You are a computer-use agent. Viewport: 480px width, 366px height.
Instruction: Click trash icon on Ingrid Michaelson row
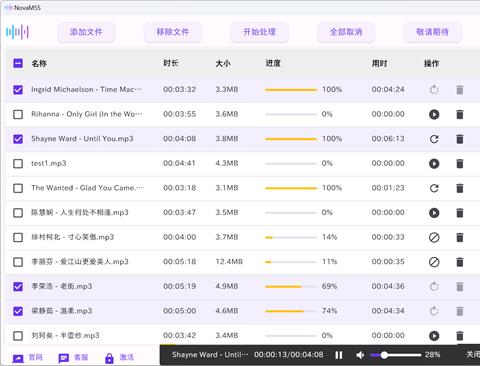(460, 90)
